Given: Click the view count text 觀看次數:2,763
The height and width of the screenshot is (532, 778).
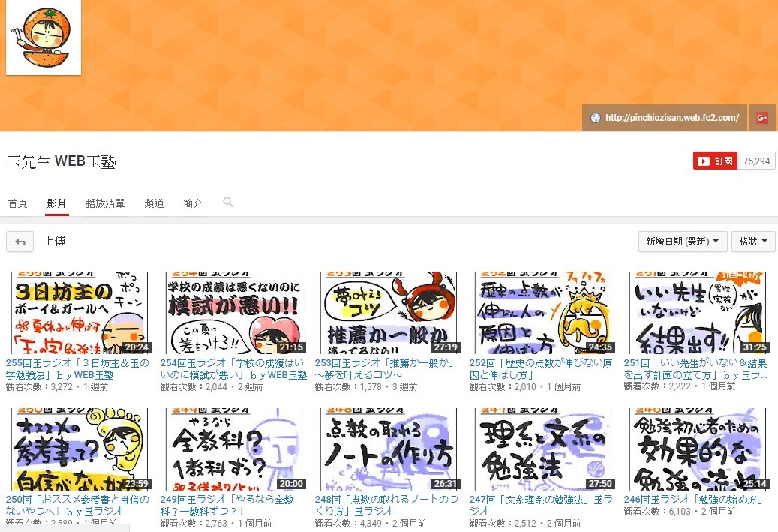Looking at the screenshot, I should [x=194, y=524].
